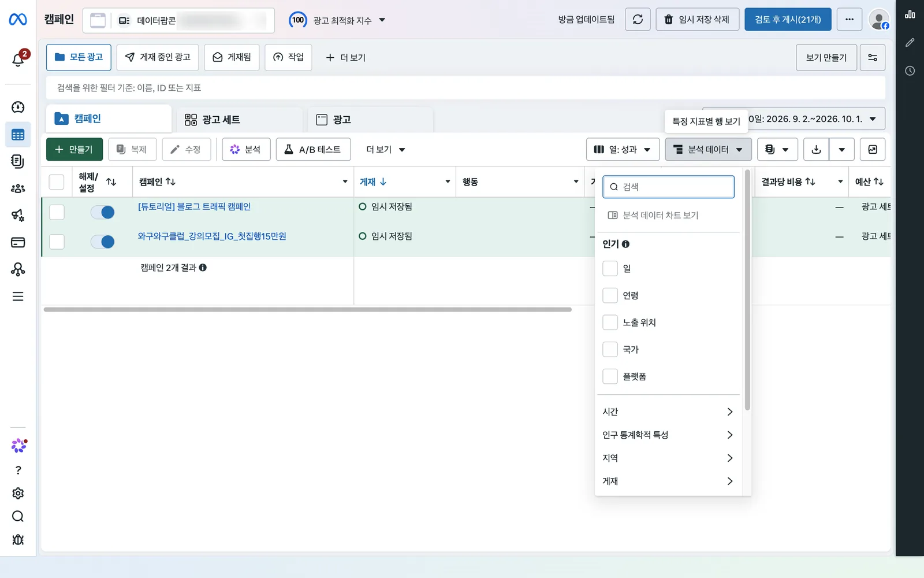Open all tools hamburger menu icon

(18, 297)
